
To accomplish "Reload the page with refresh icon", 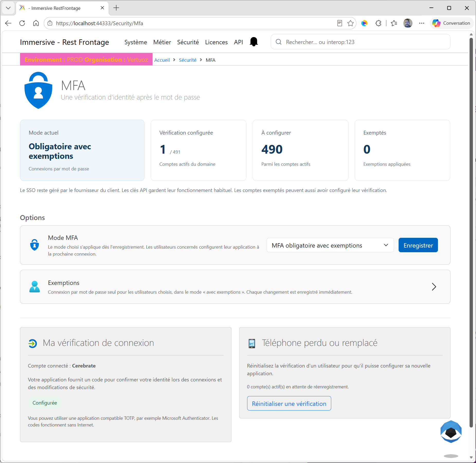I will (22, 23).
